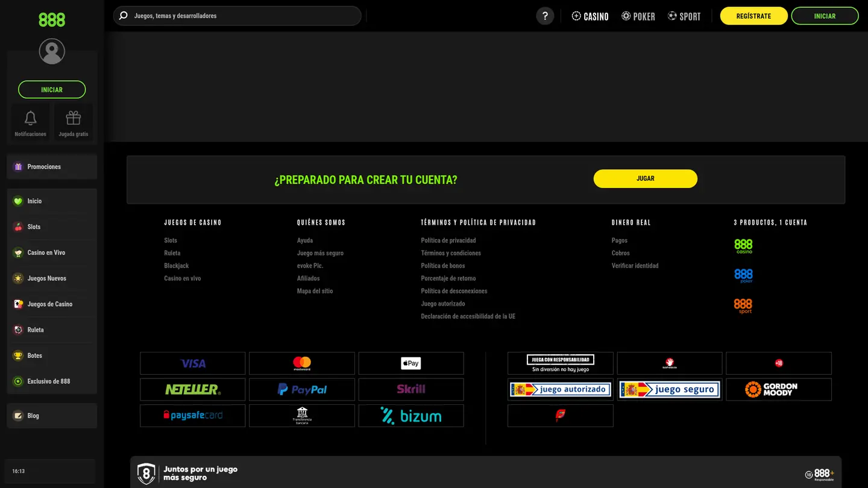Open Promociones in the sidebar
868x488 pixels.
coord(52,167)
